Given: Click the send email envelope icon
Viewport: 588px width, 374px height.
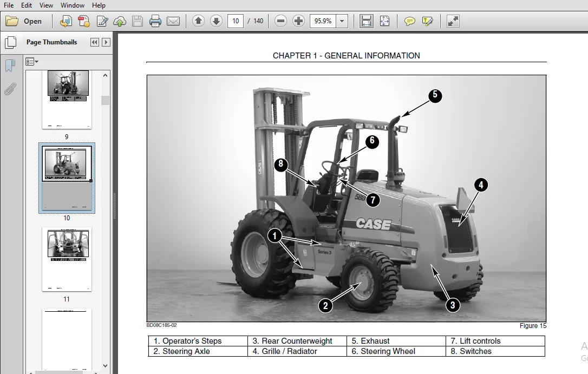Looking at the screenshot, I should point(173,21).
